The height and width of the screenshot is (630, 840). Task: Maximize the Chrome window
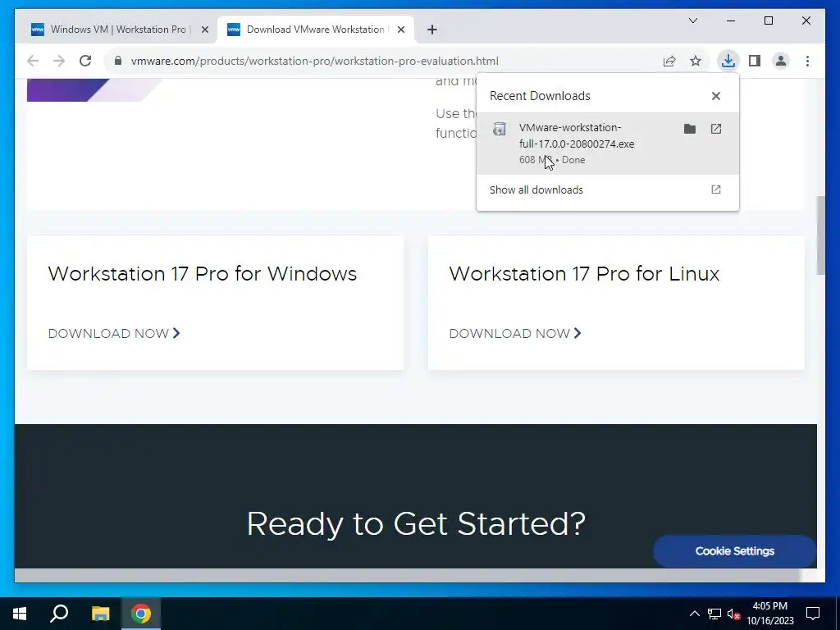(768, 21)
